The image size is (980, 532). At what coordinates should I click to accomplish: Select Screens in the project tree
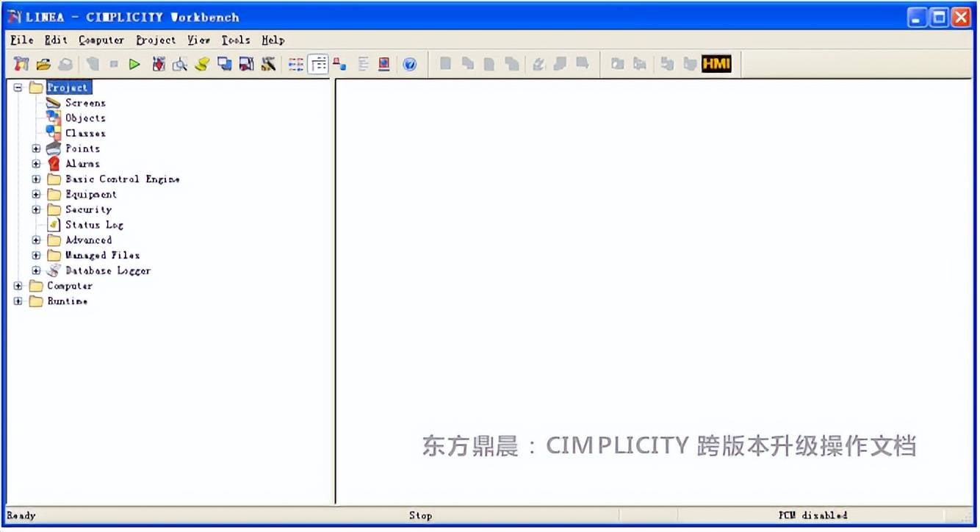tap(85, 103)
